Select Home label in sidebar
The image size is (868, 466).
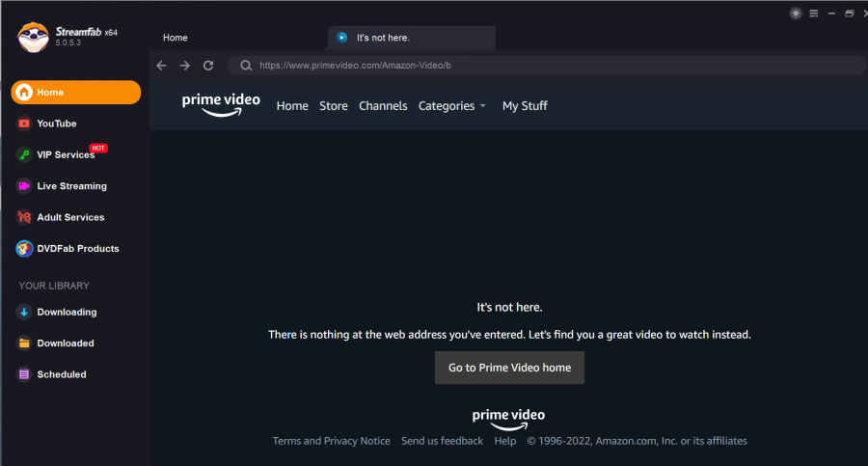click(50, 93)
